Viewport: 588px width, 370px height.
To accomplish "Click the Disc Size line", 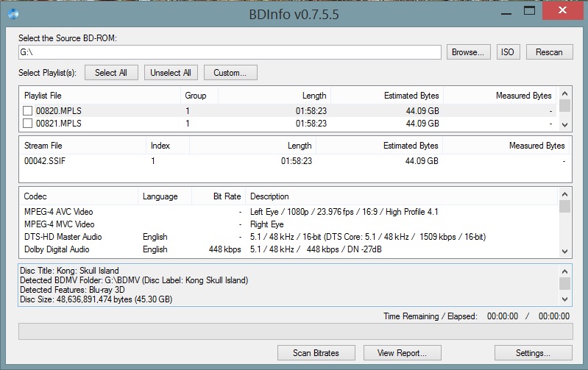I will [96, 299].
